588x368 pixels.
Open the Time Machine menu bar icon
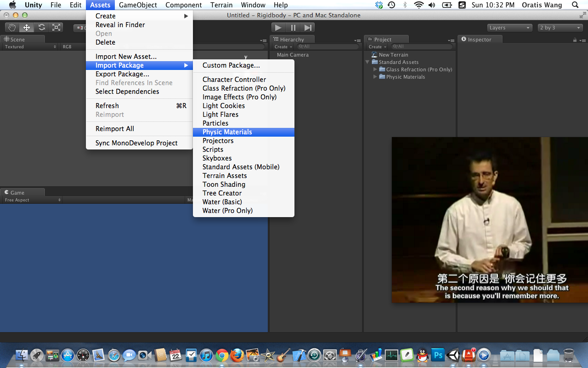(391, 5)
